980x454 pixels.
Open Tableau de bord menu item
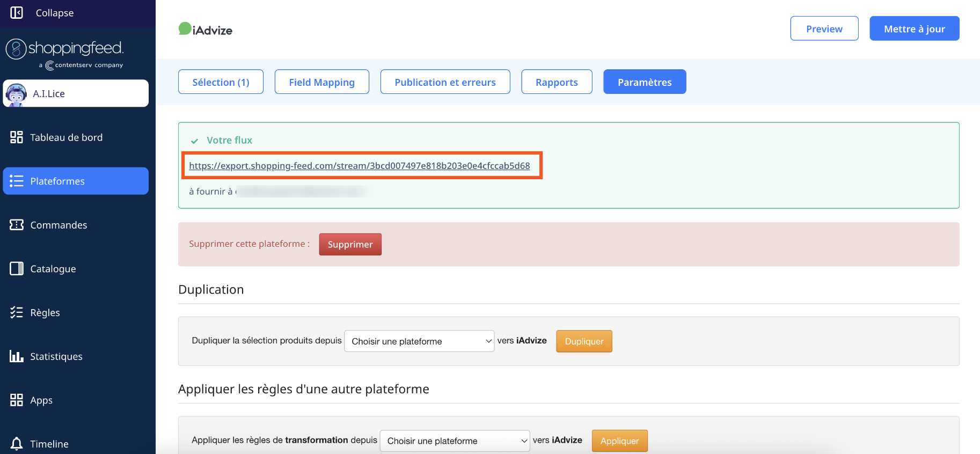coord(76,137)
